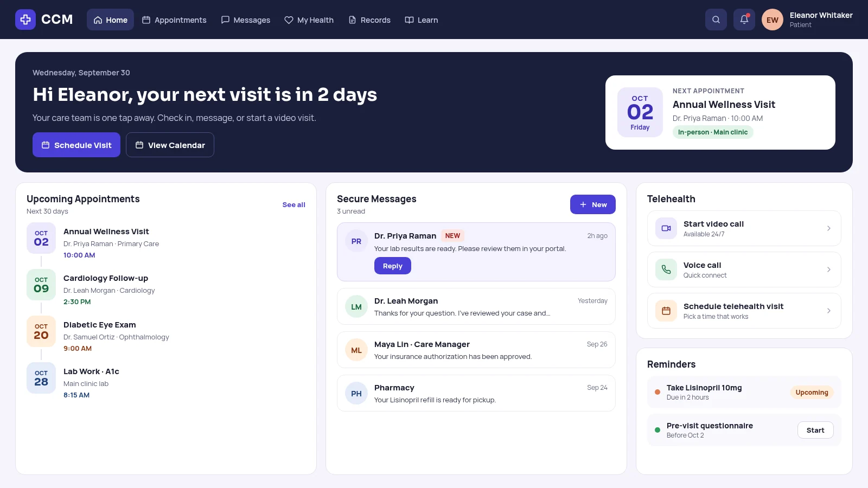Compose a New secure message

tap(593, 204)
